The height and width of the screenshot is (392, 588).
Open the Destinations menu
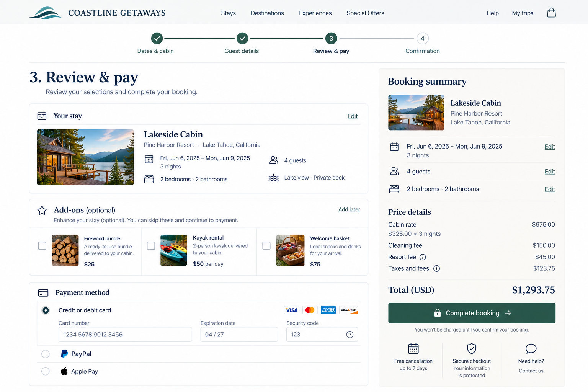[267, 13]
